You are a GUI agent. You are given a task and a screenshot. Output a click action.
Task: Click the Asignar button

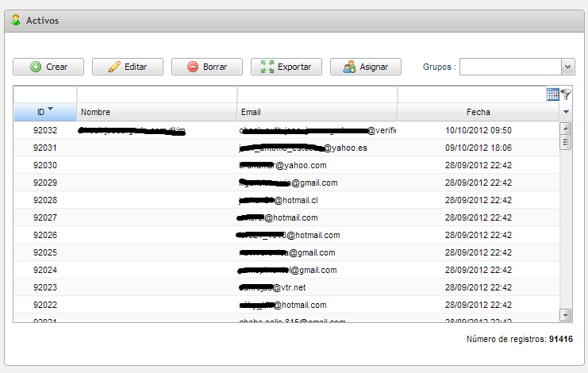(366, 67)
